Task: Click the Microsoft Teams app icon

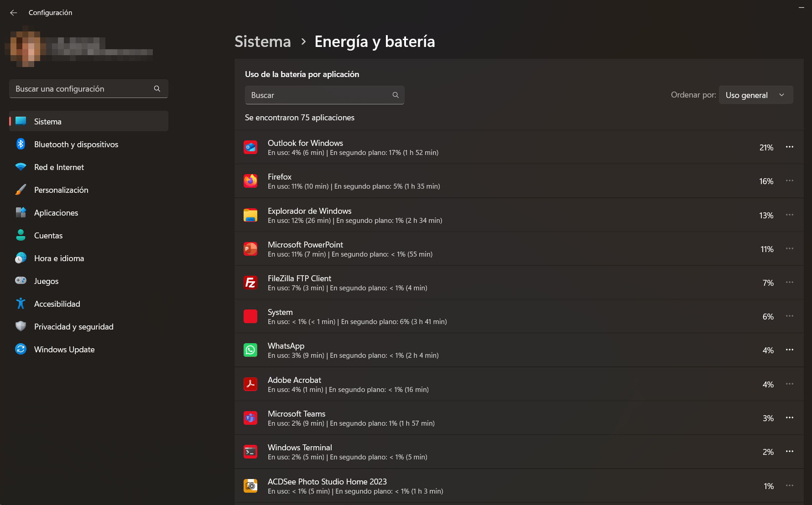Action: coord(250,418)
